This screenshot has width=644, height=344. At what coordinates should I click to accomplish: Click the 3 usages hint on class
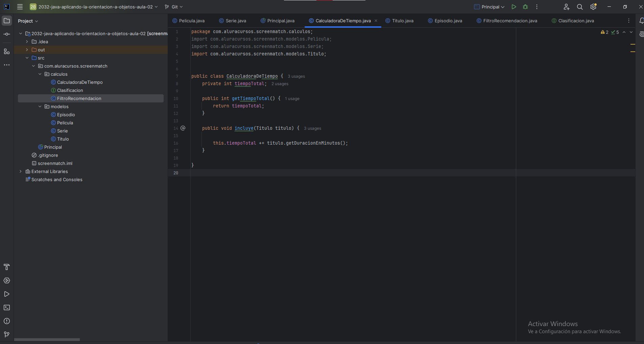click(x=296, y=76)
